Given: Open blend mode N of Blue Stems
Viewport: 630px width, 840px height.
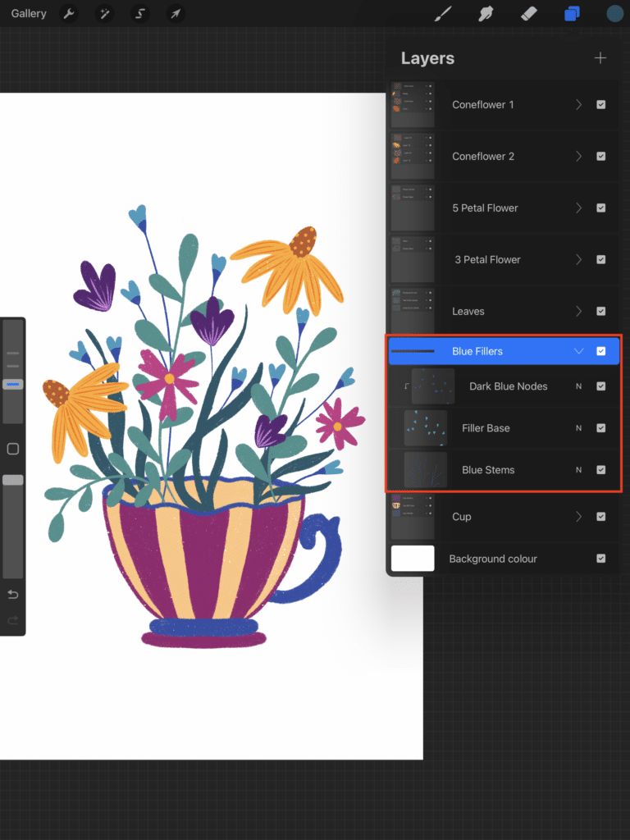Looking at the screenshot, I should click(578, 470).
